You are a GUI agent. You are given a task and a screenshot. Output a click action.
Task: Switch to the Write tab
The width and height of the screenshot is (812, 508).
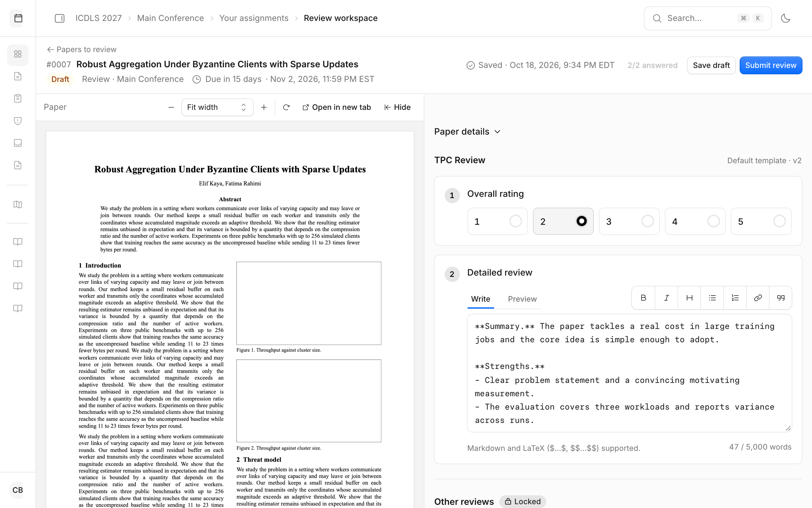(481, 299)
